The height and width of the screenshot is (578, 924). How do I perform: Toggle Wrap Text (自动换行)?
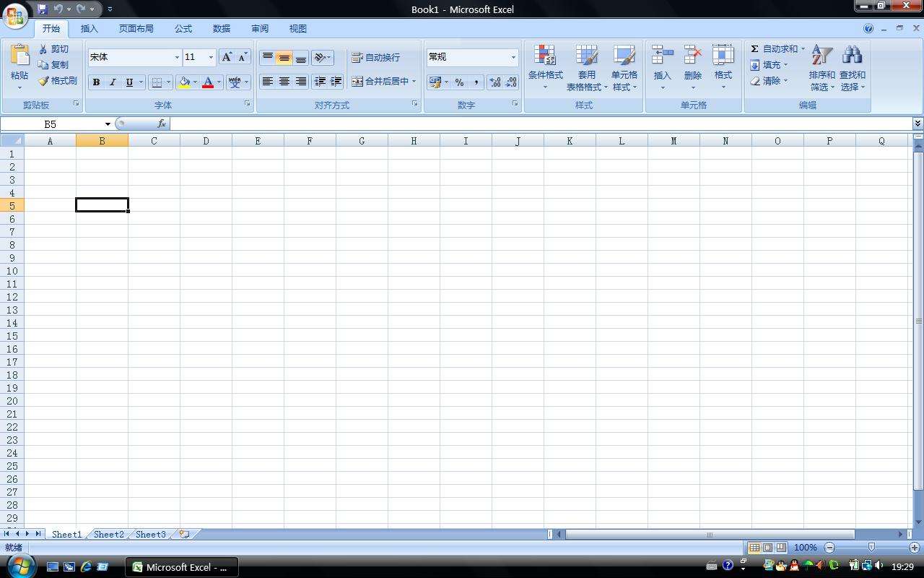pos(375,57)
